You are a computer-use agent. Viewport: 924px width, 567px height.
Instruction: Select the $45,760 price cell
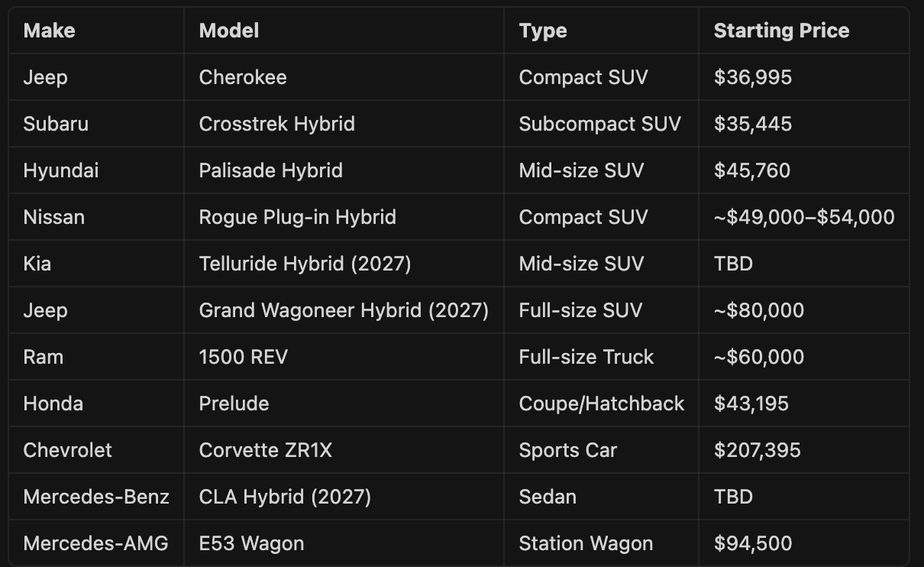click(752, 170)
